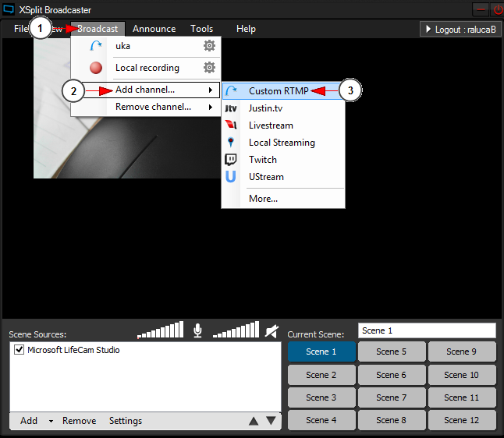Switch to Scene 11
504x438 pixels.
[x=462, y=397]
